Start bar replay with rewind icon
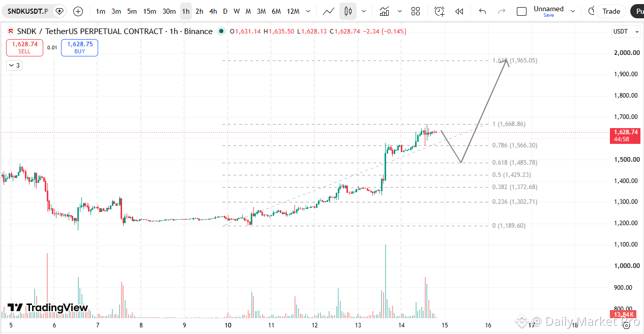Viewport: 644px width, 334px height. tap(459, 11)
